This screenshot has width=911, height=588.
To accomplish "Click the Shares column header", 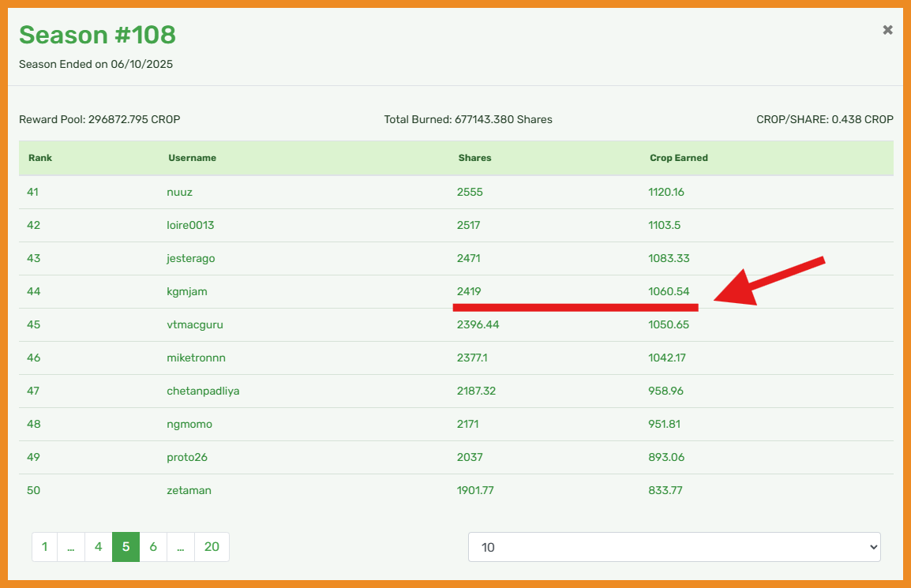I will tap(474, 158).
